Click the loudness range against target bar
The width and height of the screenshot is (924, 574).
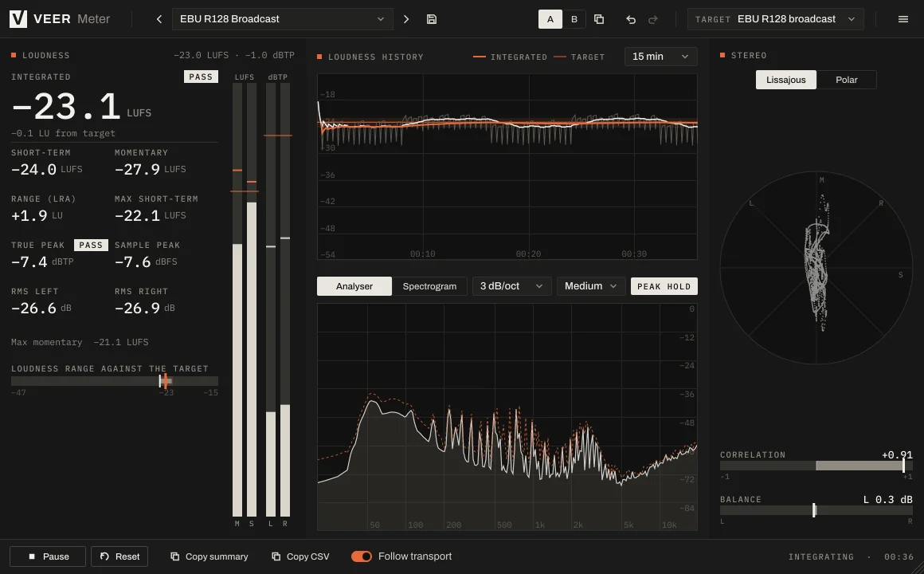115,381
